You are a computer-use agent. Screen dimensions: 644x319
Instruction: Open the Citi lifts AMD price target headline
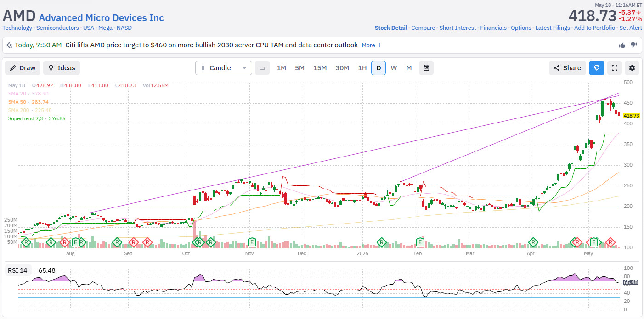point(211,45)
